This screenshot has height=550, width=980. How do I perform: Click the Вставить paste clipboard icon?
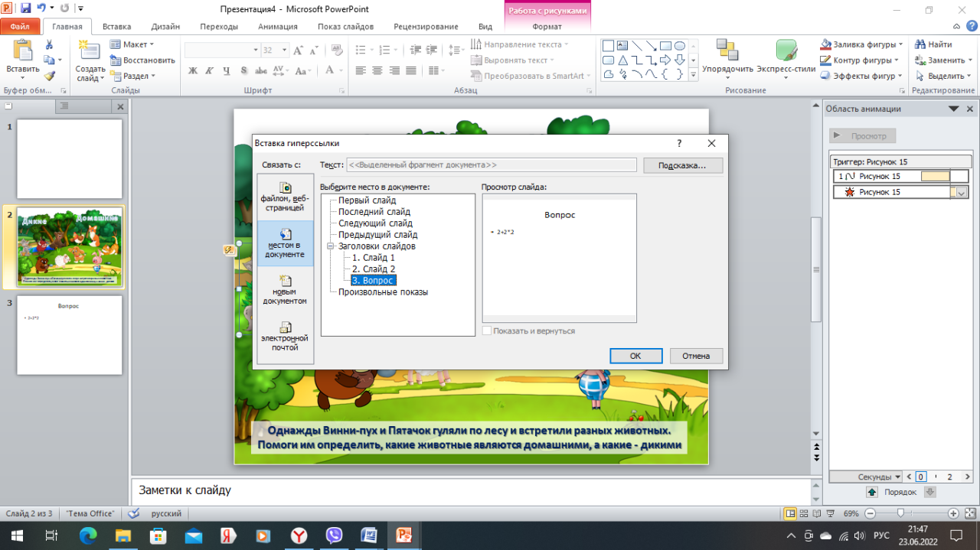23,50
